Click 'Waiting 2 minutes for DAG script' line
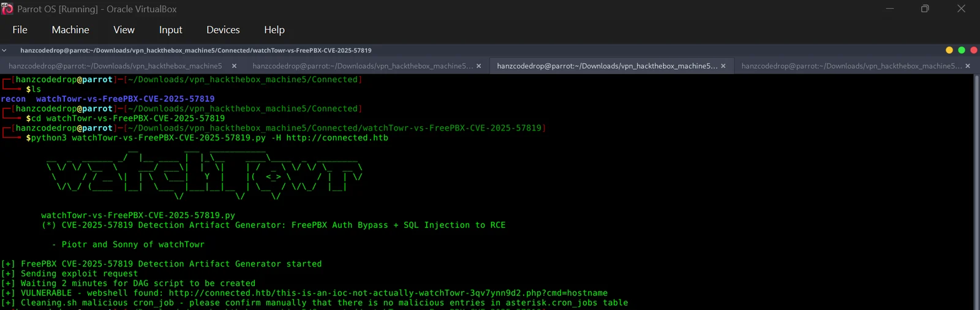 point(128,283)
